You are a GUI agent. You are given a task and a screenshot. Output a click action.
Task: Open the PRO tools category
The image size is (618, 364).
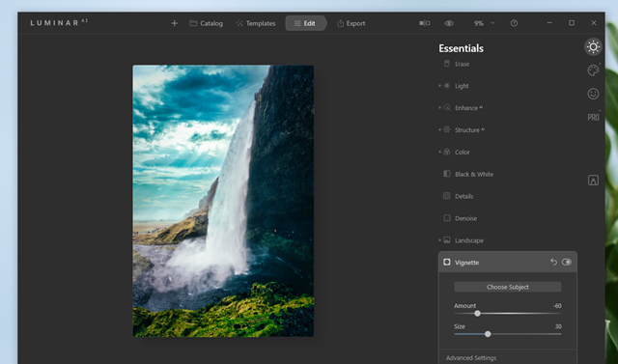point(593,118)
